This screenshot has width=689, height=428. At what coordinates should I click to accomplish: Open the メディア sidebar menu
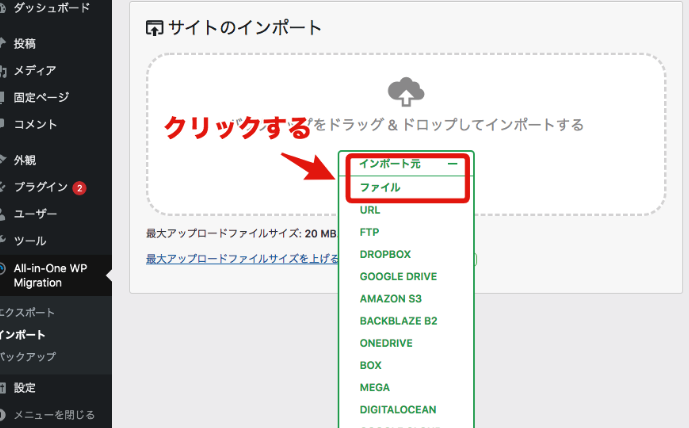35,70
